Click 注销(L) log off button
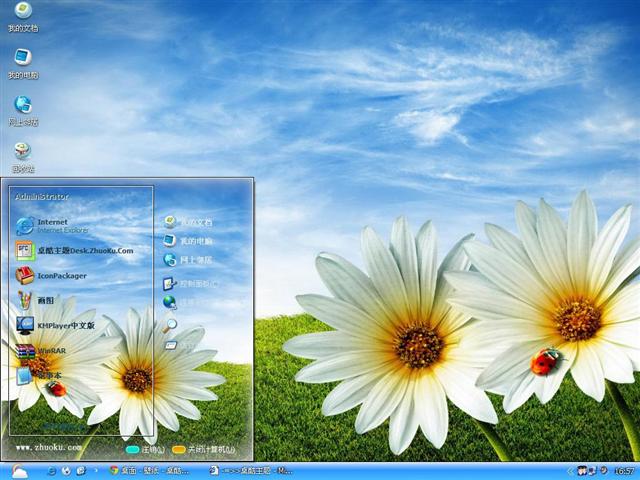The width and height of the screenshot is (640, 480). coord(145,450)
